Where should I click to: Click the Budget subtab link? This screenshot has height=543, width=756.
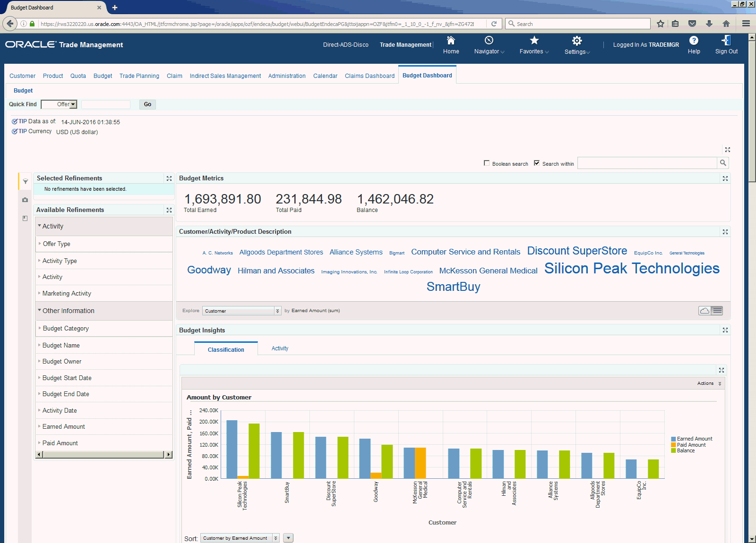(23, 91)
